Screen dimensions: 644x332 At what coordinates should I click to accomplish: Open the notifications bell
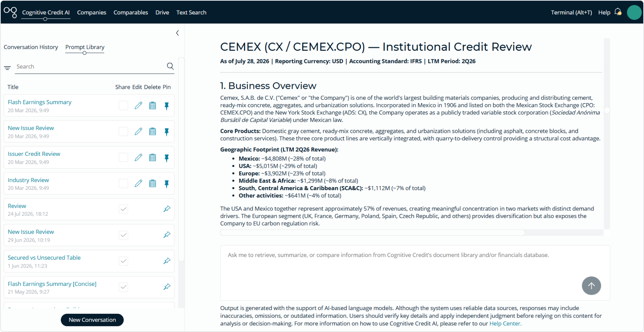coord(618,12)
